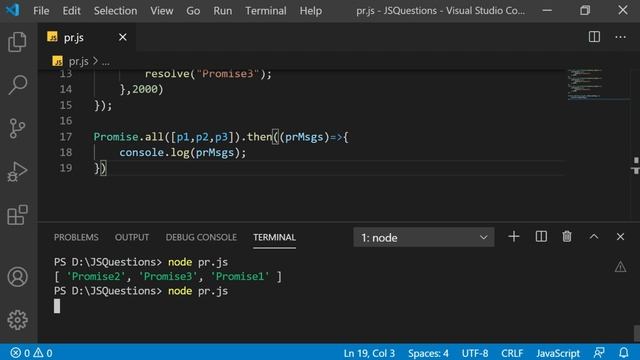The width and height of the screenshot is (640, 360).
Task: Close the pr.js editor tab
Action: click(x=122, y=37)
